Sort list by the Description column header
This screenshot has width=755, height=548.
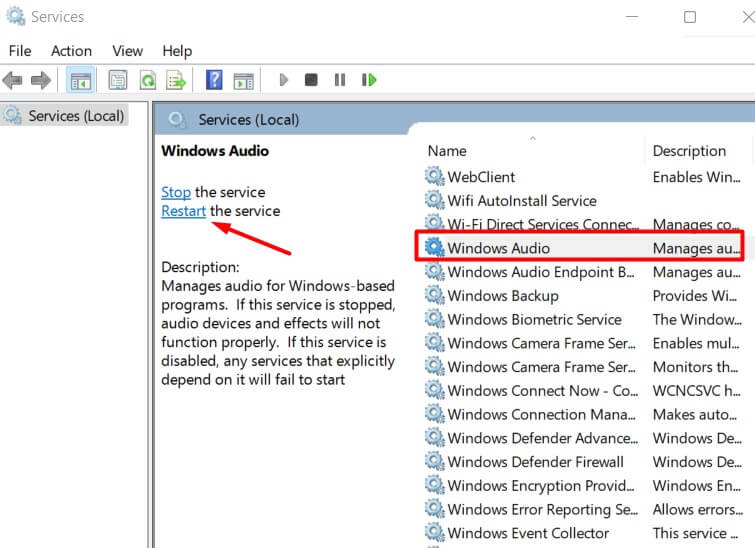tap(689, 151)
